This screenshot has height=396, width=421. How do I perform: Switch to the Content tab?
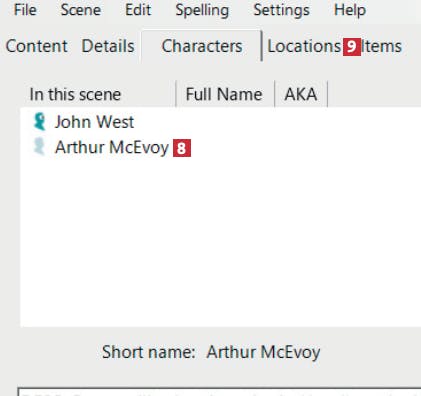[x=36, y=46]
